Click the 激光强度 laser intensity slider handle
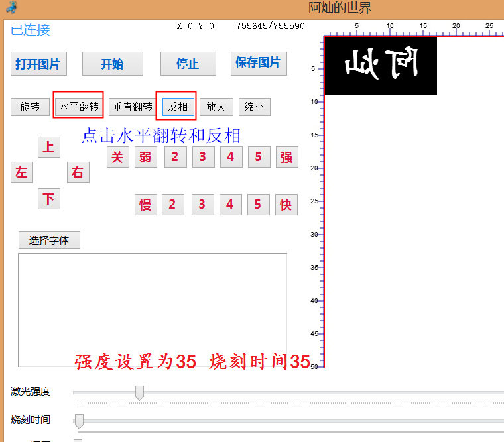 click(139, 392)
